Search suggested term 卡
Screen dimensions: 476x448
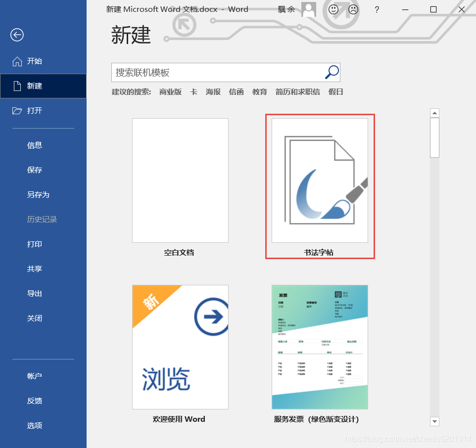pyautogui.click(x=193, y=92)
